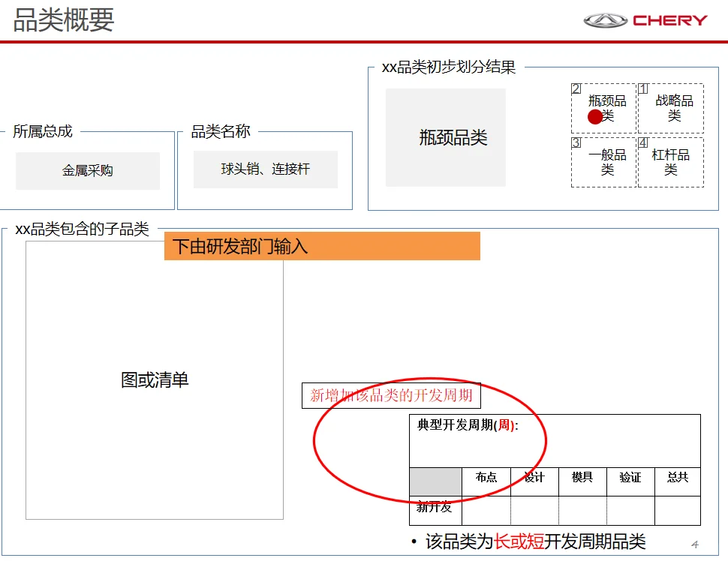728x561 pixels.
Task: Select the 一般品类 quadrant box
Action: point(603,161)
